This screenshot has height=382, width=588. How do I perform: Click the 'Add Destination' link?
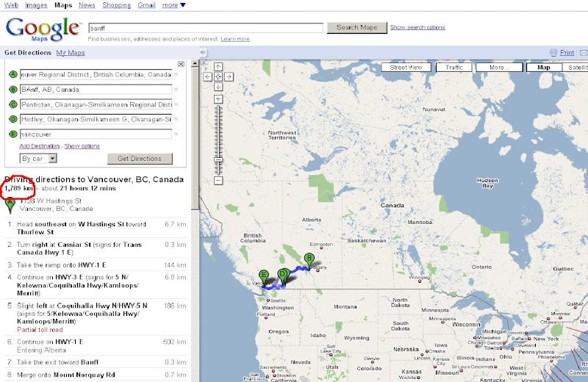click(x=40, y=146)
